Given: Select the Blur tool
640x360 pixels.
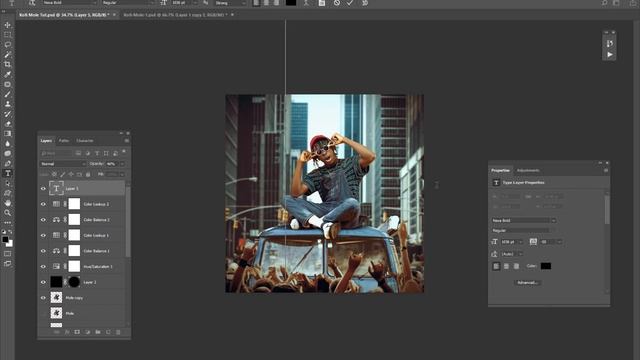Looking at the screenshot, I should click(7, 144).
